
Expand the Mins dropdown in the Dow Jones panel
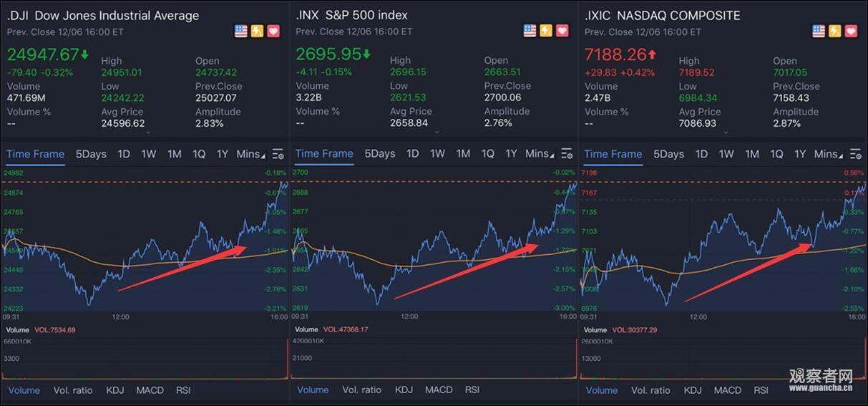250,154
